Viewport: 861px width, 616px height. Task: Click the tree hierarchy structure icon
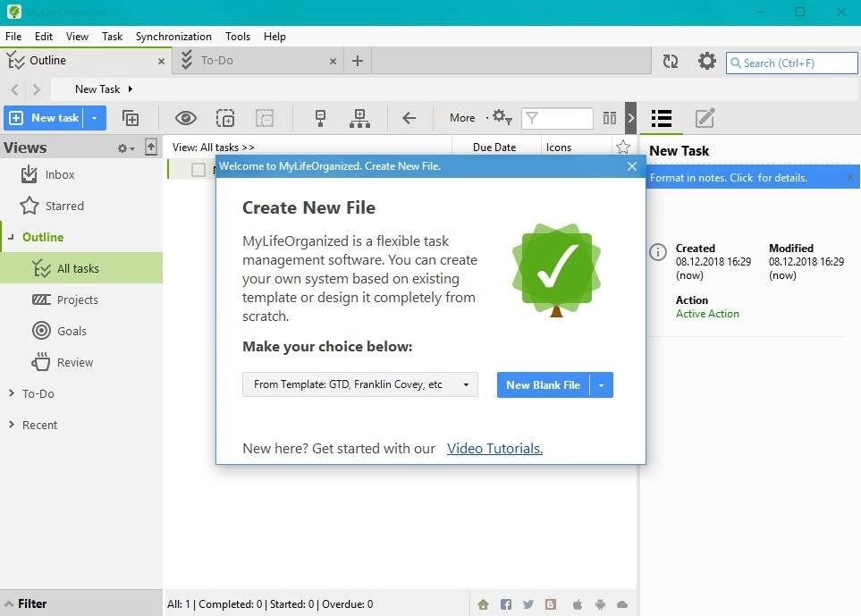359,118
